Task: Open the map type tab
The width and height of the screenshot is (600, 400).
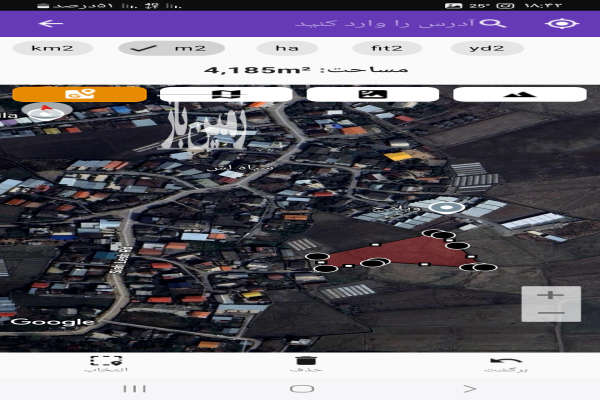Action: click(226, 94)
